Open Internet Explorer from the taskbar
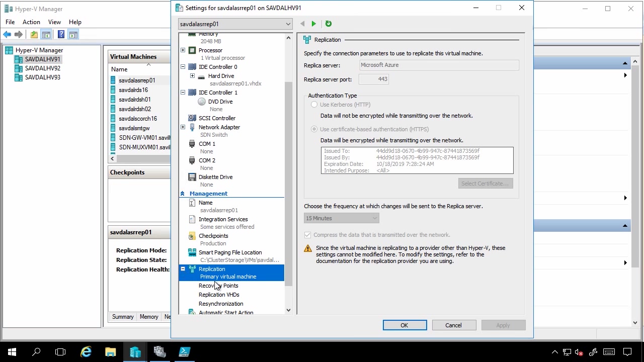 [87, 352]
